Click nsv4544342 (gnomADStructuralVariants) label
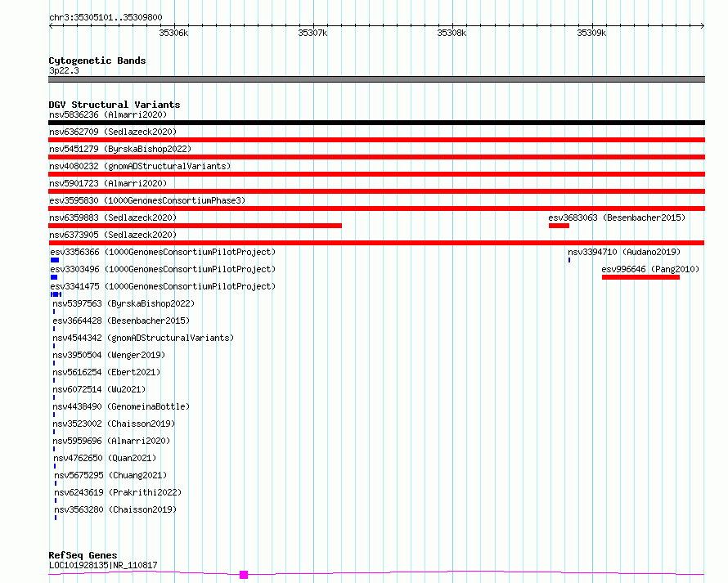 143,338
